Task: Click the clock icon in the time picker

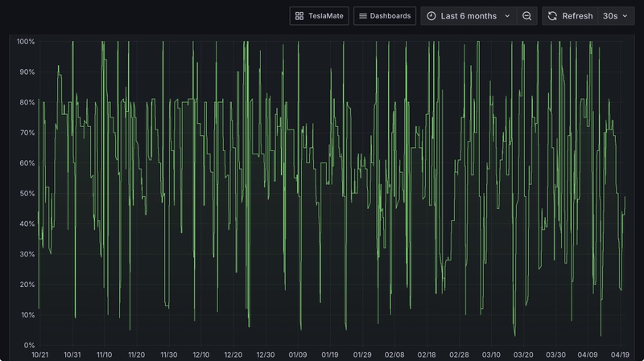Action: pyautogui.click(x=431, y=16)
